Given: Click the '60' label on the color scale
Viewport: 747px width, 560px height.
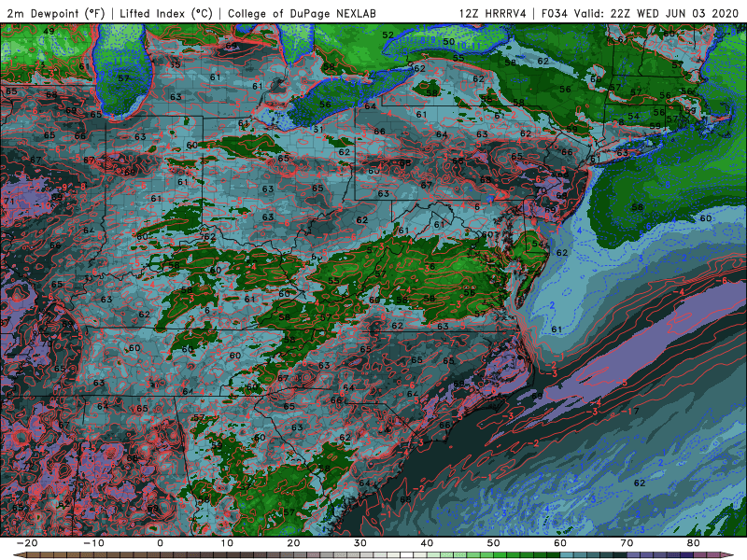Looking at the screenshot, I should click(560, 543).
